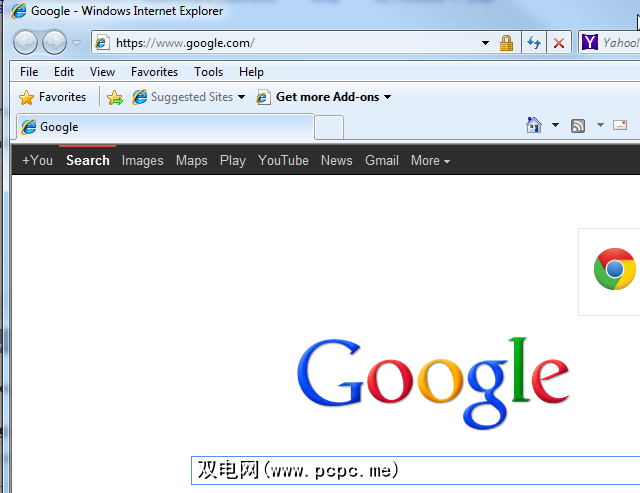Click the security lock icon

(x=506, y=42)
